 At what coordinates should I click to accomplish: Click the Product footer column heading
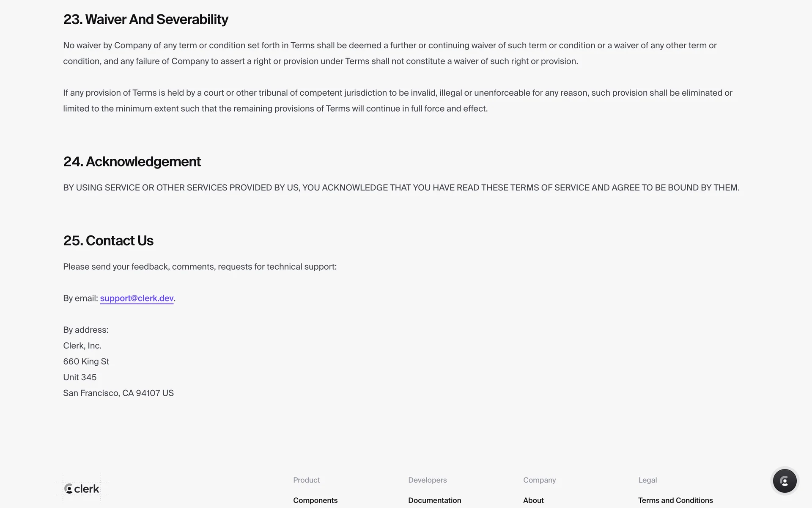point(306,480)
